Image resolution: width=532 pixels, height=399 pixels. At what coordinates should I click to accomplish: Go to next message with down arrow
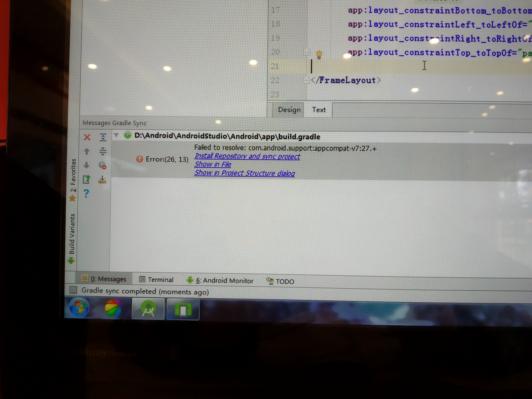point(87,165)
